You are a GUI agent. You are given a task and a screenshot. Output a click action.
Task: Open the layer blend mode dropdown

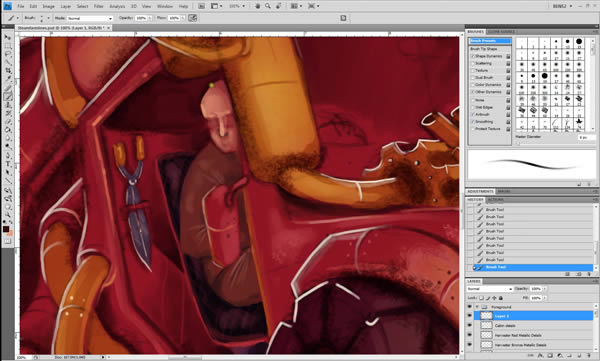pyautogui.click(x=489, y=289)
